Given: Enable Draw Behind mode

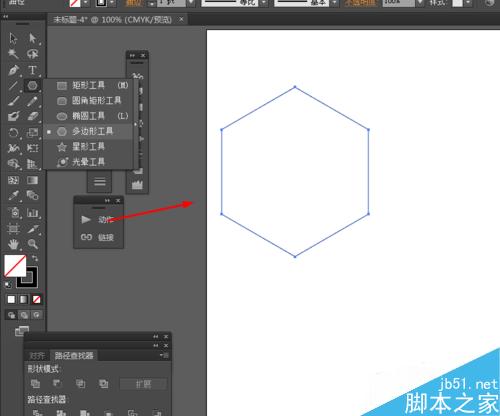Looking at the screenshot, I should [x=24, y=315].
